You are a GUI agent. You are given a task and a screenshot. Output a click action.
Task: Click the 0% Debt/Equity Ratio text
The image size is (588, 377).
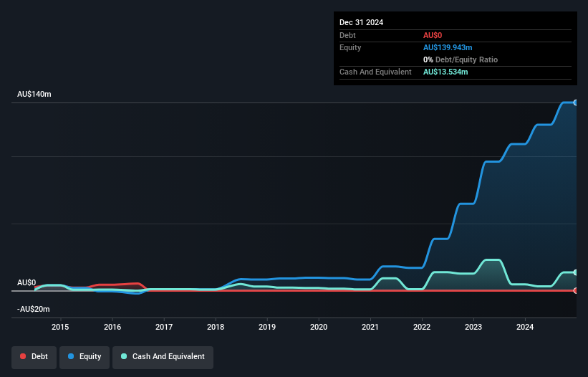pos(461,59)
